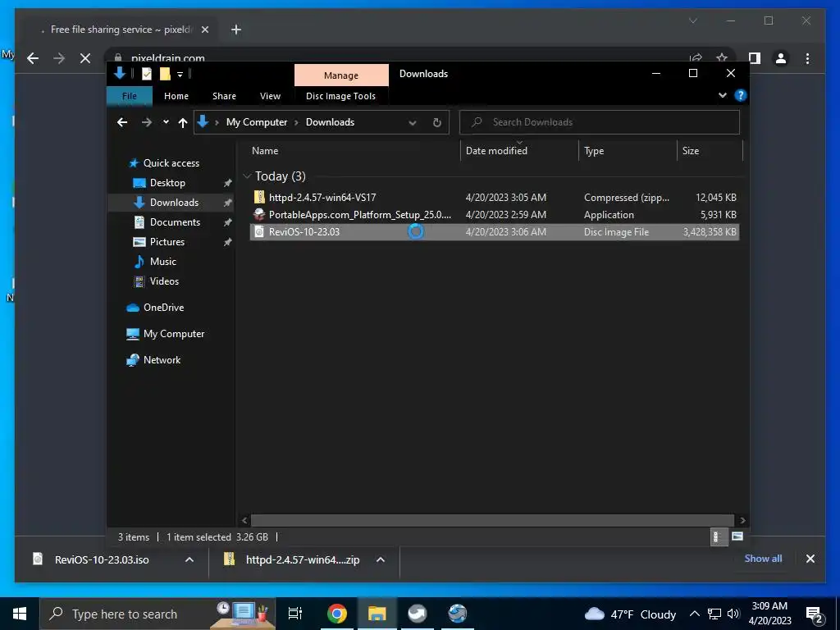The image size is (840, 630).
Task: Click the Properties quick access toolbar icon
Action: 147,74
